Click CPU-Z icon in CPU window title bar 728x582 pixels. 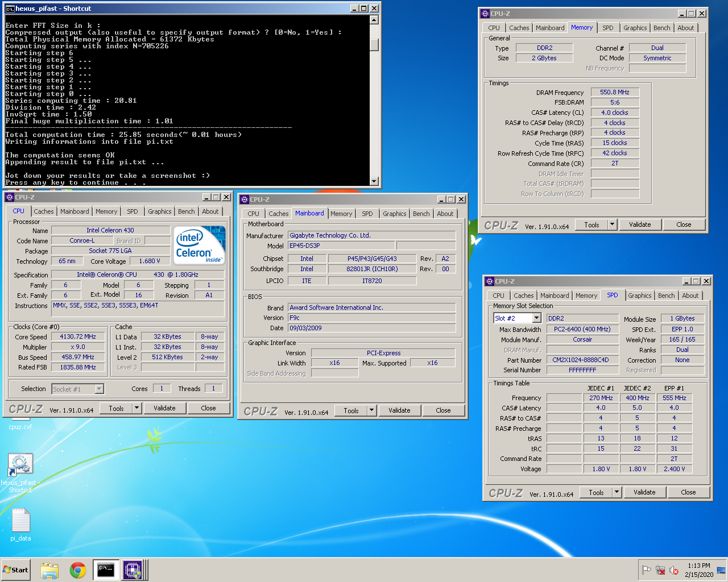(10, 197)
